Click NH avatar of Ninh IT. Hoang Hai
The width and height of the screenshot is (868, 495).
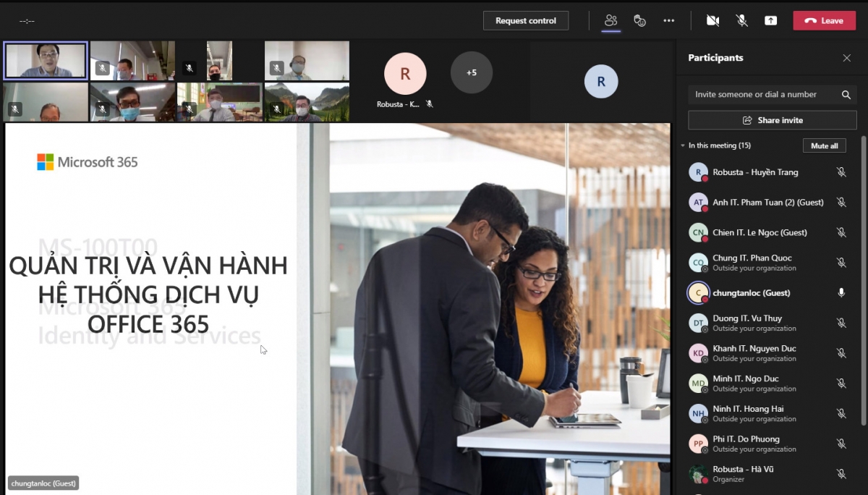point(698,413)
